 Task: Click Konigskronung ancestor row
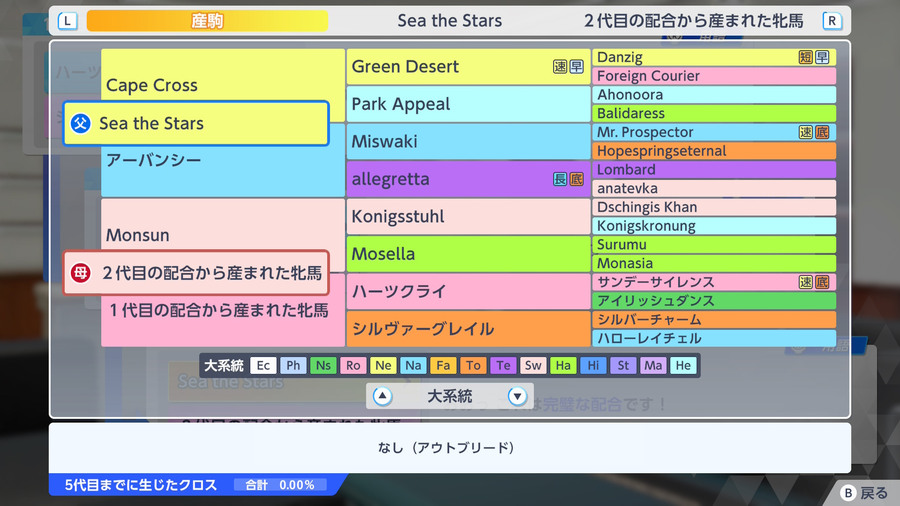(x=713, y=225)
